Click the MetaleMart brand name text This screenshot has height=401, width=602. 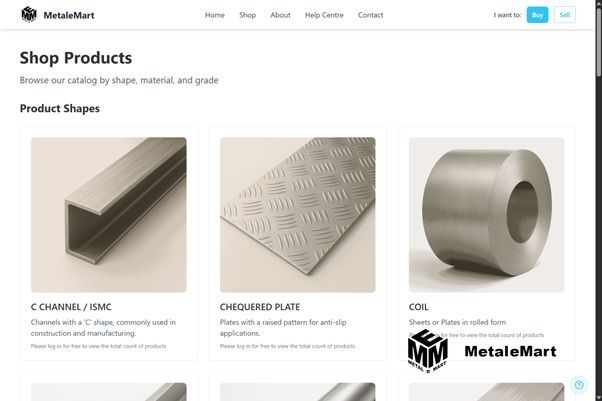coord(69,15)
